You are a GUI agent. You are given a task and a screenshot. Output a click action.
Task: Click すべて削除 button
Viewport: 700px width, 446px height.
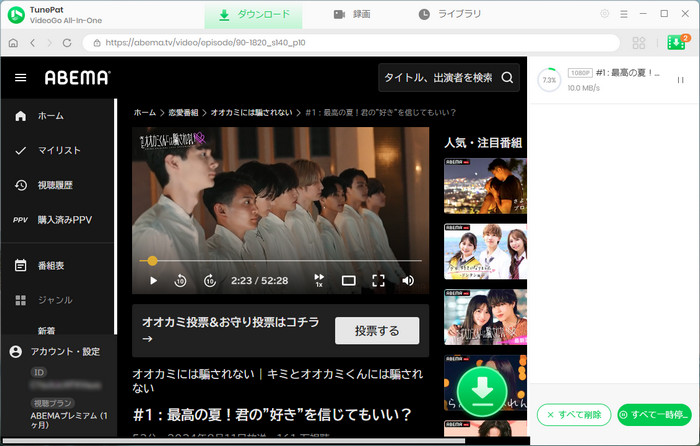click(574, 415)
